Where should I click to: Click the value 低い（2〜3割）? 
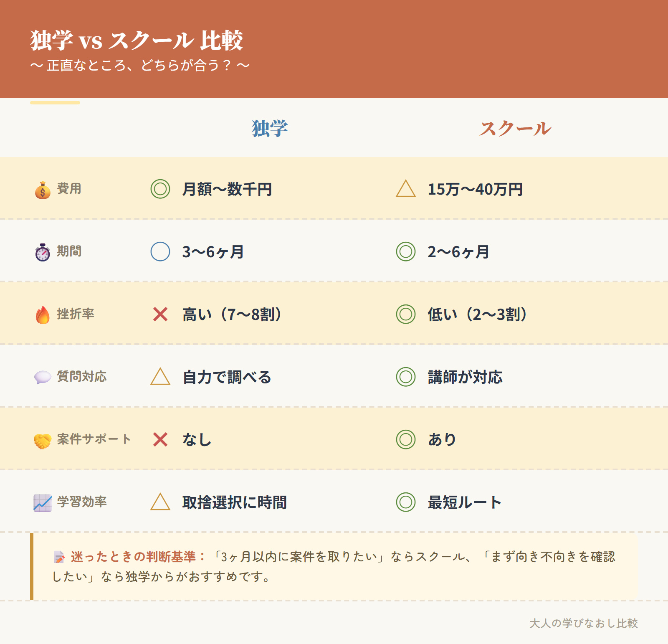point(477,314)
